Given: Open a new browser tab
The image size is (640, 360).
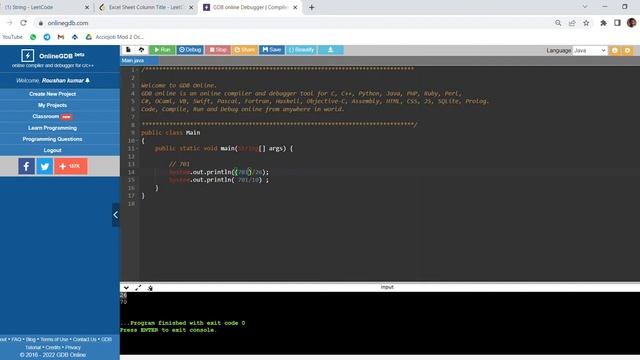Looking at the screenshot, I should 312,7.
